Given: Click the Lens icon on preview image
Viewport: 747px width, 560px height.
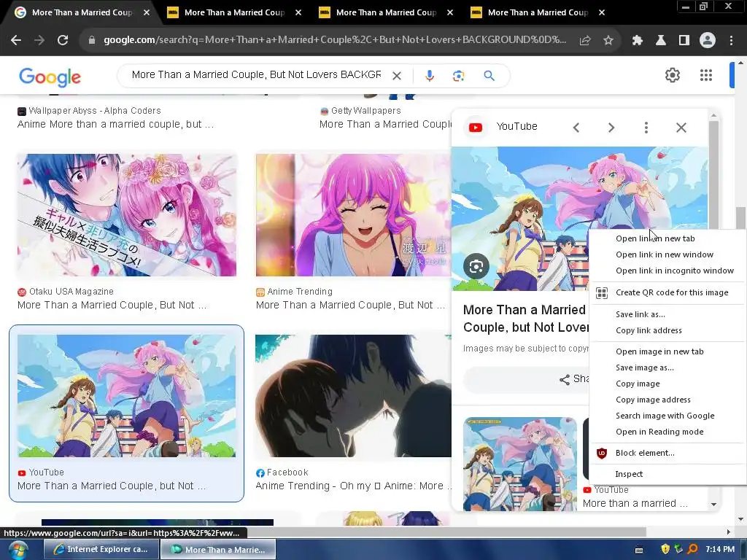Looking at the screenshot, I should 476,266.
